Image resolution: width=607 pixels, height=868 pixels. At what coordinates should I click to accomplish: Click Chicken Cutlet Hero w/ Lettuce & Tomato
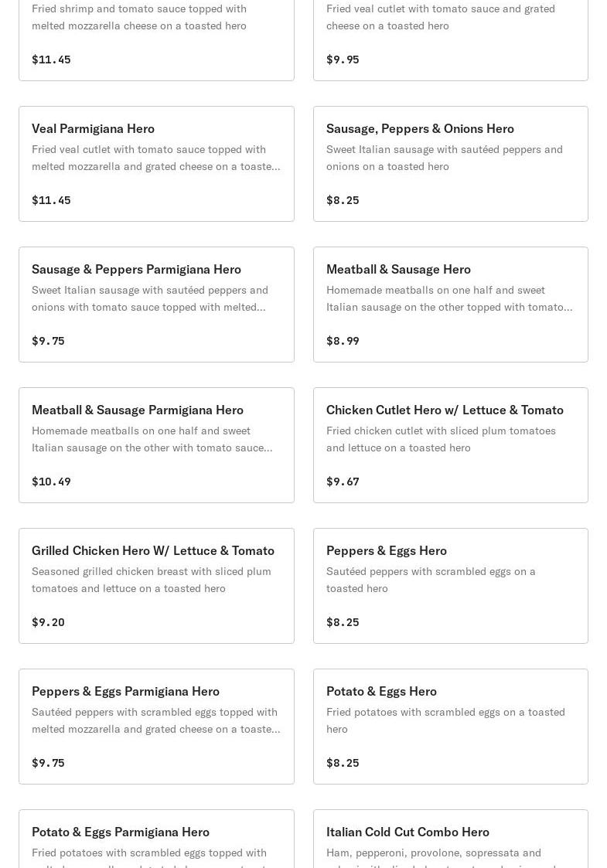[450, 445]
